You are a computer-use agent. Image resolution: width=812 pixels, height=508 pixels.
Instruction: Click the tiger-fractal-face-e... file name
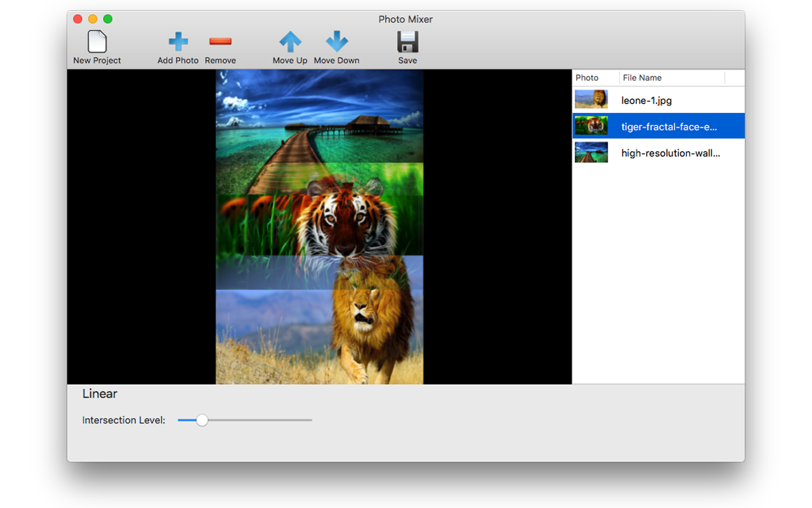[669, 126]
